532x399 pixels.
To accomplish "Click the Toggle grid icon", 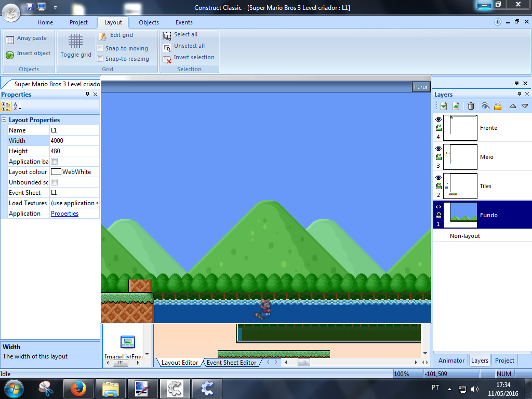I will [75, 41].
